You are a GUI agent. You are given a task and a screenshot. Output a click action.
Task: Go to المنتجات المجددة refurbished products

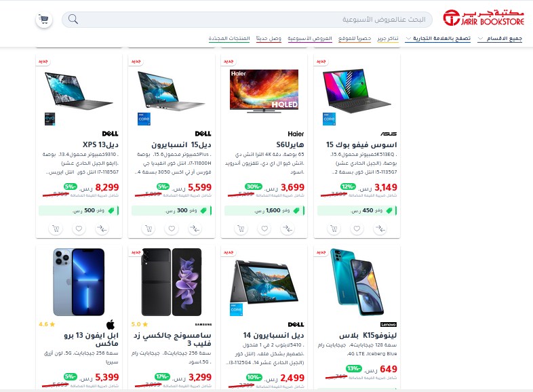click(x=229, y=39)
